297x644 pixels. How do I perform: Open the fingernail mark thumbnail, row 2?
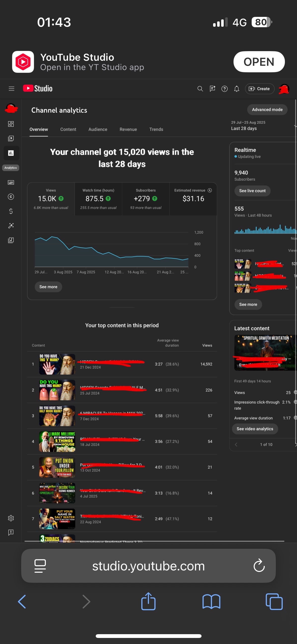pyautogui.click(x=57, y=390)
